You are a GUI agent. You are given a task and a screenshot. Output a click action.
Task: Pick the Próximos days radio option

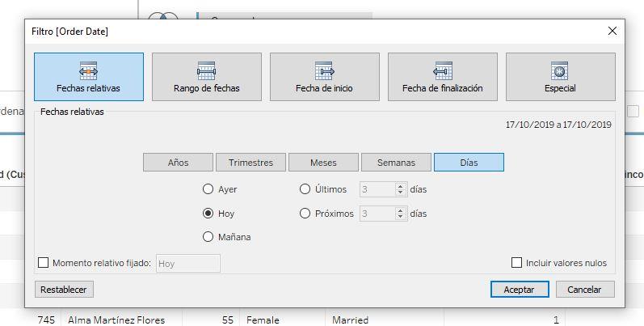pos(305,214)
